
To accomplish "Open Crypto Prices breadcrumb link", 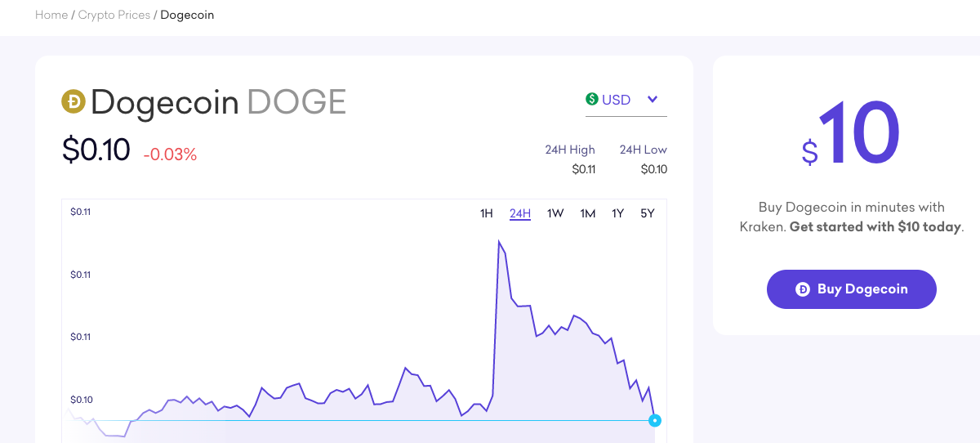I will 114,15.
